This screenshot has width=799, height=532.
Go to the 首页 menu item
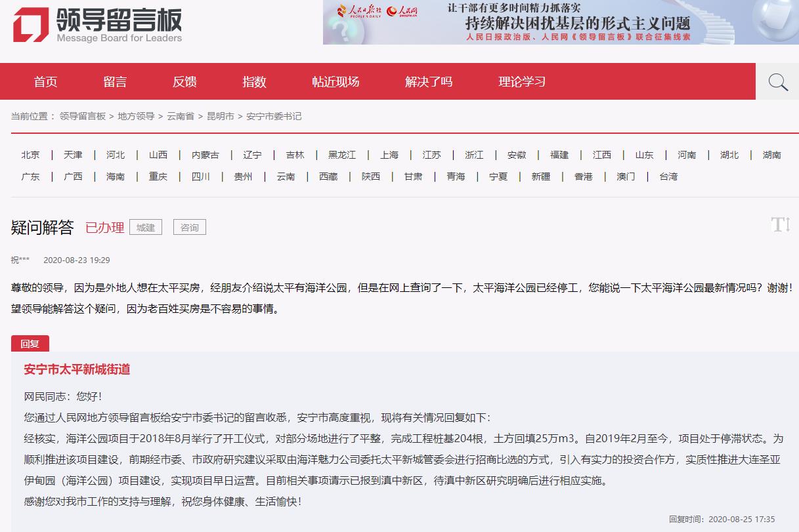point(45,81)
